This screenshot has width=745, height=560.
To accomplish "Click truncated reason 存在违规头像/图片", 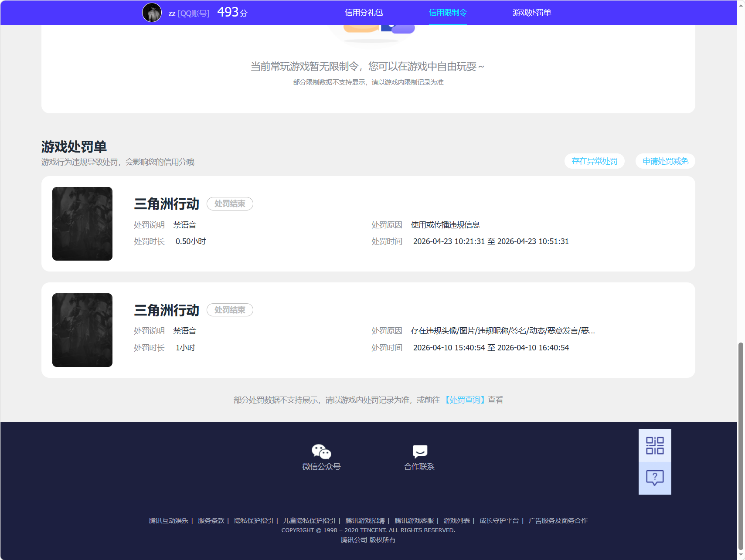I will click(503, 331).
